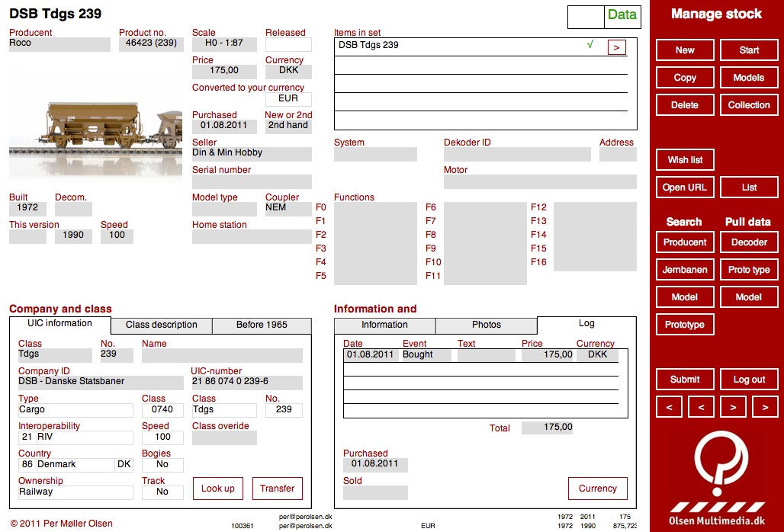The height and width of the screenshot is (532, 784).
Task: Click the Data button at top
Action: (x=622, y=15)
